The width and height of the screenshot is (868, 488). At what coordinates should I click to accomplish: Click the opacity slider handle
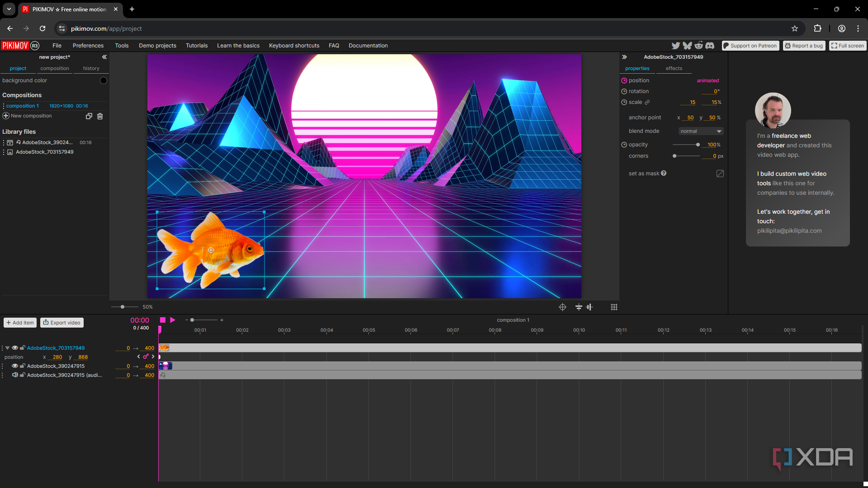pos(698,145)
